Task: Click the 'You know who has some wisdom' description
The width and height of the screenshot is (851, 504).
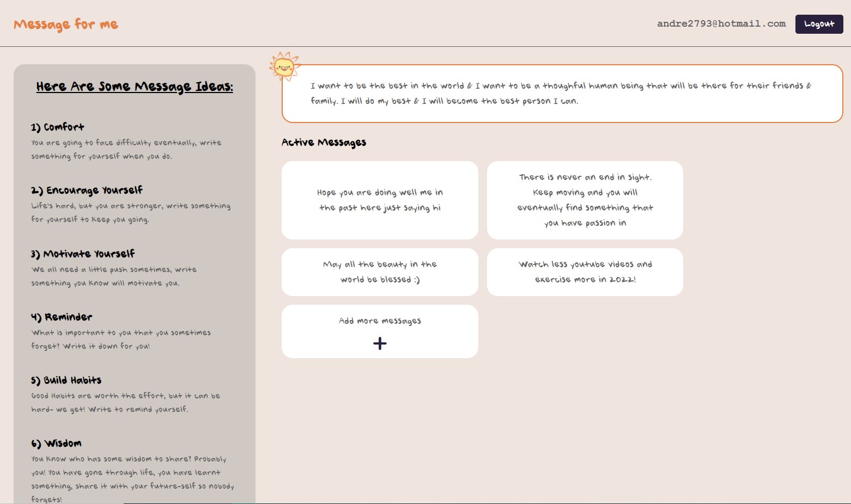Action: point(132,479)
